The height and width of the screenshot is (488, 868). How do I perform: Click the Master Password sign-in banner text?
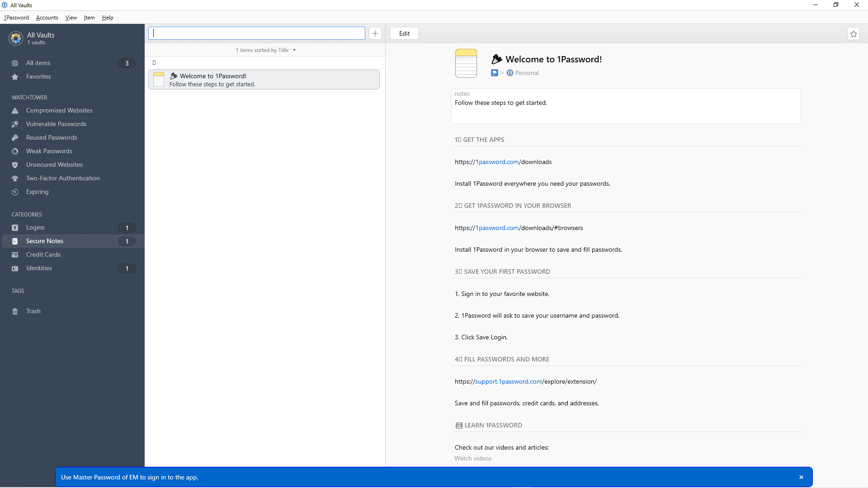click(130, 477)
